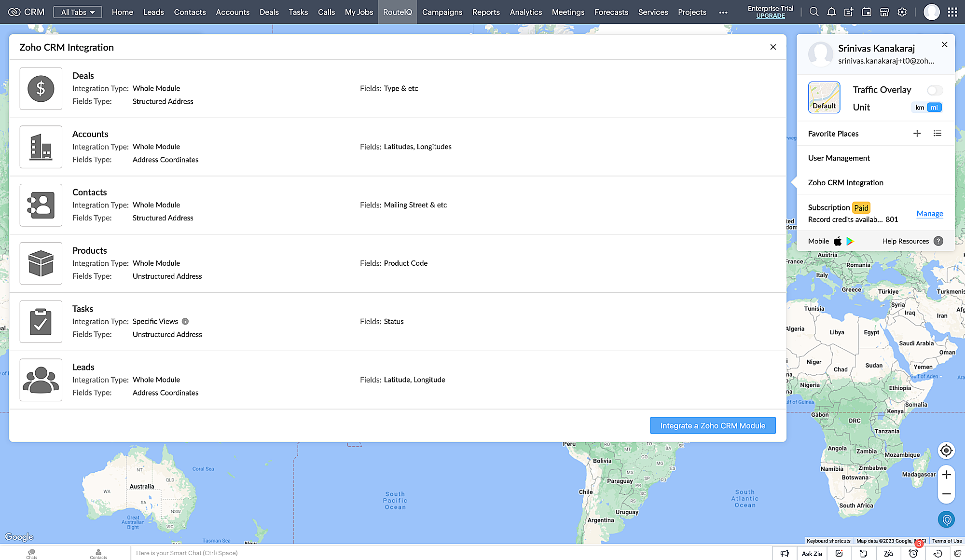Select User Management menu item
Viewport: 965px width, 560px height.
point(839,158)
